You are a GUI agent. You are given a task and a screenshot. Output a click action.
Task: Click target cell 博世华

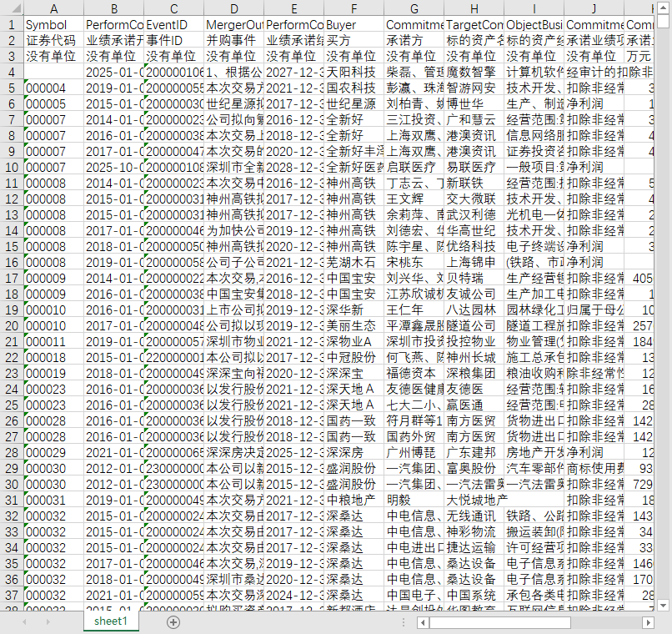pyautogui.click(x=474, y=103)
